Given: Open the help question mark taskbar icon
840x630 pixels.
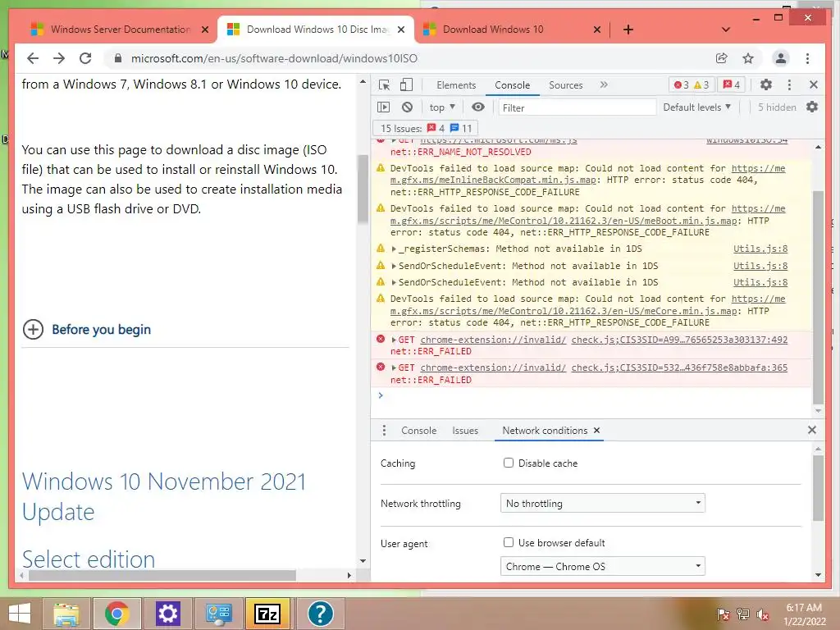Looking at the screenshot, I should [321, 614].
